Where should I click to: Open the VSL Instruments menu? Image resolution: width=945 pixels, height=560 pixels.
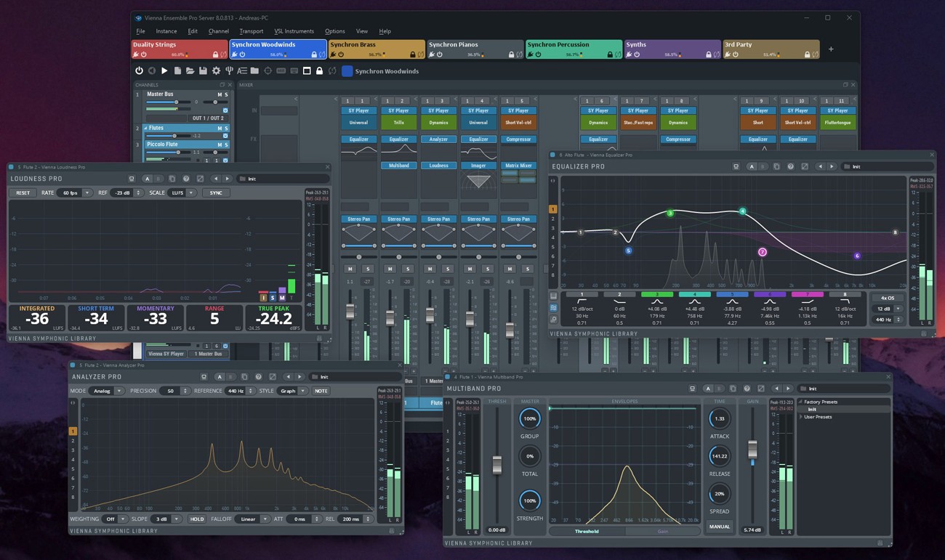click(294, 31)
